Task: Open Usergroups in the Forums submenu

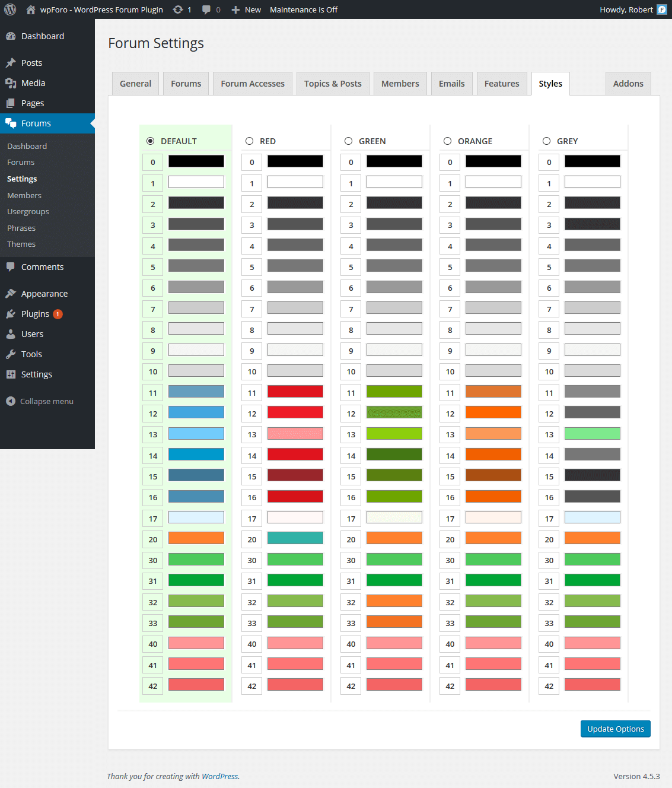Action: (x=28, y=212)
